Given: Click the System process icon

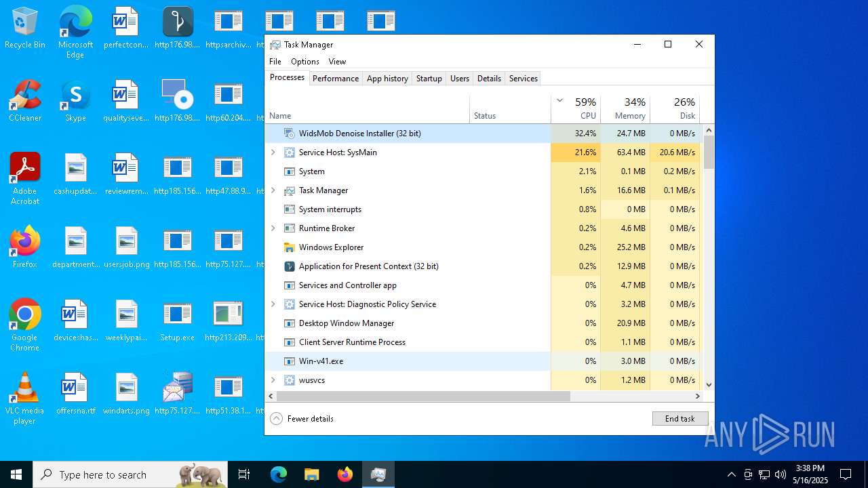Looking at the screenshot, I should [290, 171].
